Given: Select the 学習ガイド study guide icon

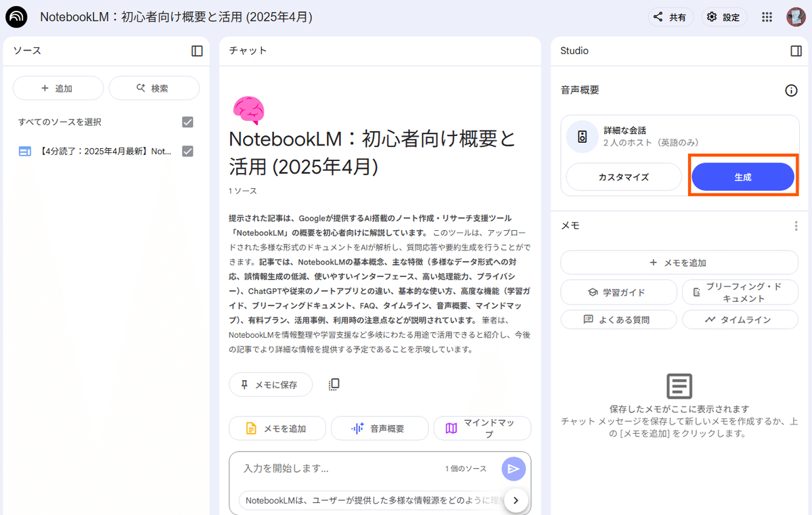Looking at the screenshot, I should click(x=618, y=292).
